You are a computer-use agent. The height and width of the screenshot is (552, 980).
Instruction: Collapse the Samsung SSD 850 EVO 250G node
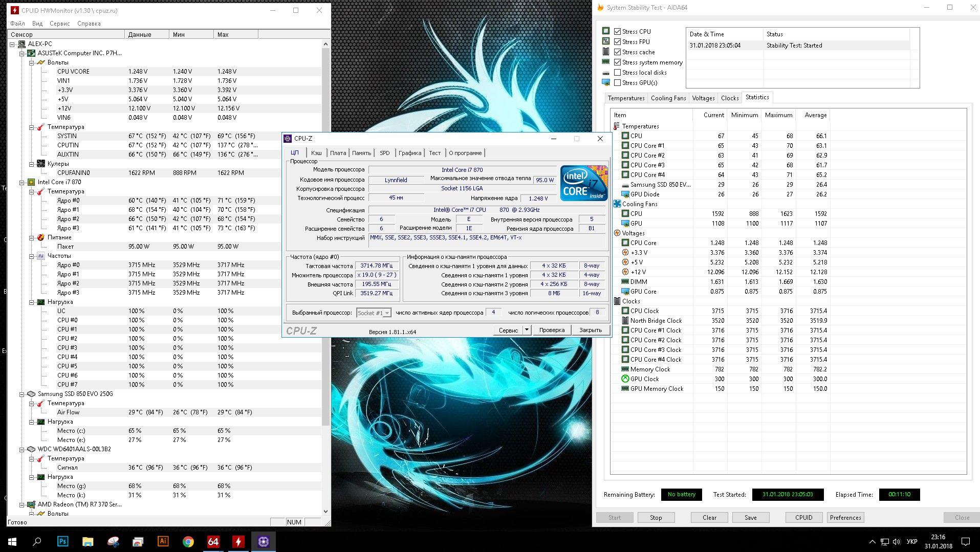[x=21, y=394]
